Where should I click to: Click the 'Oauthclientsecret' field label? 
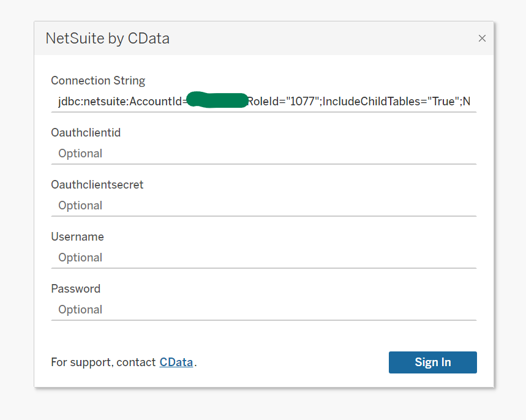coord(97,185)
